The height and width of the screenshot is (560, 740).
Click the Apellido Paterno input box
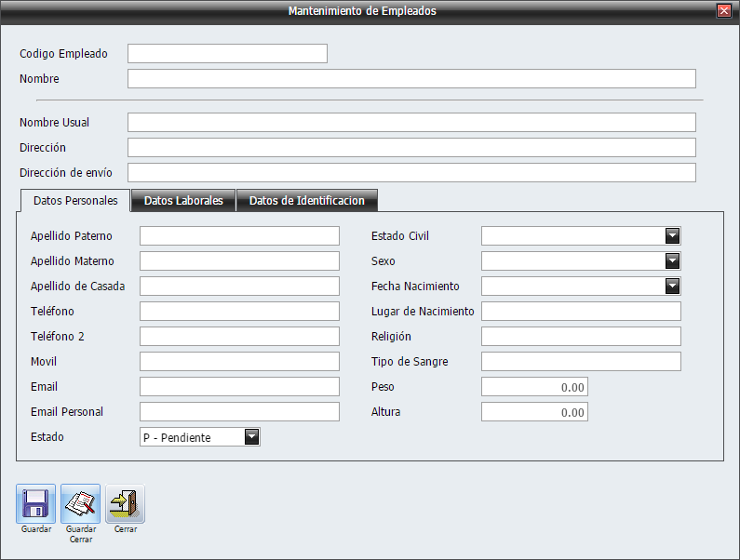tap(239, 236)
